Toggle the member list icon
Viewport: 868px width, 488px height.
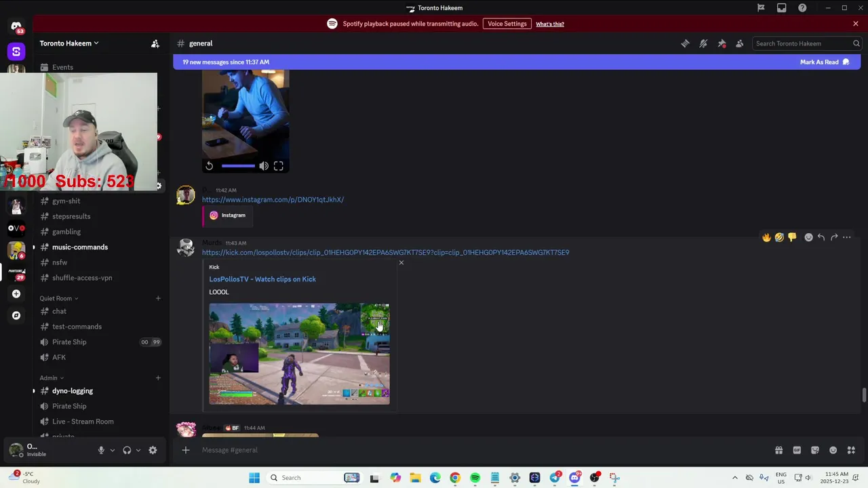(x=740, y=43)
